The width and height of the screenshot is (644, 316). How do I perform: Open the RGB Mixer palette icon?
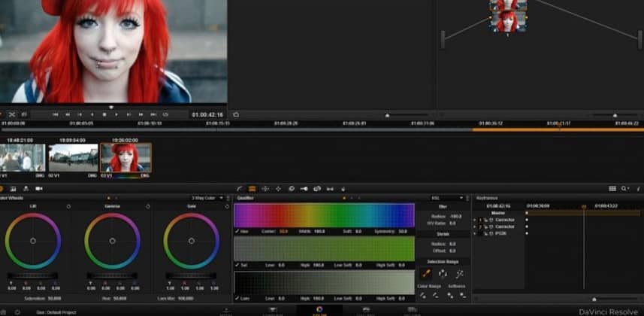26,188
